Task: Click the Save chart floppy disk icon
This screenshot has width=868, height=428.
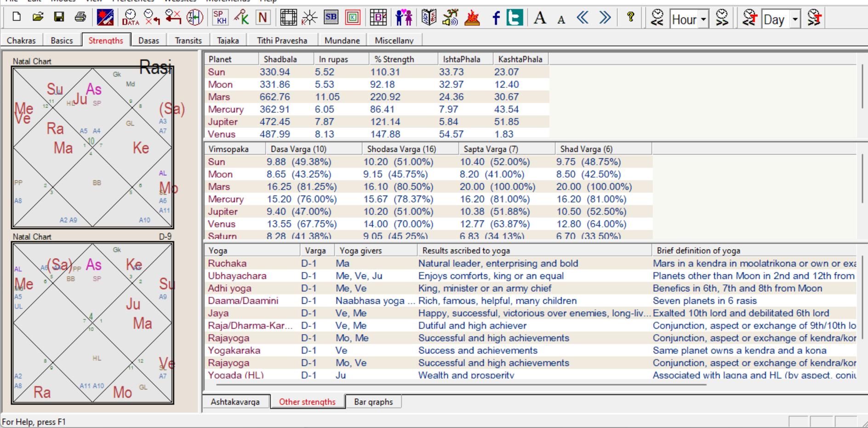Action: pyautogui.click(x=59, y=17)
